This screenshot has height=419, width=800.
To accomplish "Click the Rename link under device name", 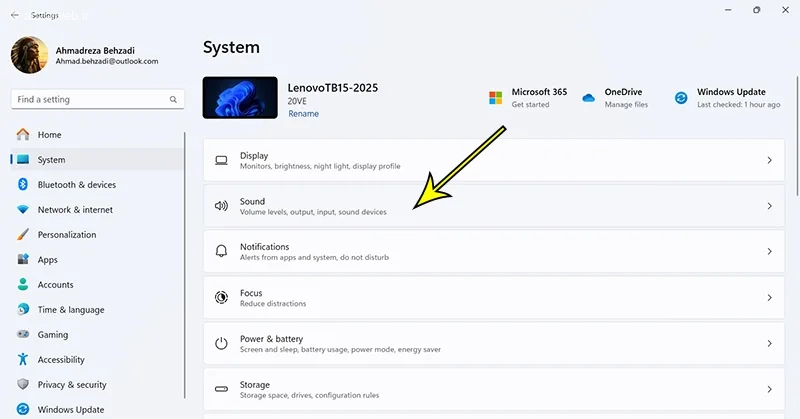I will (x=303, y=114).
